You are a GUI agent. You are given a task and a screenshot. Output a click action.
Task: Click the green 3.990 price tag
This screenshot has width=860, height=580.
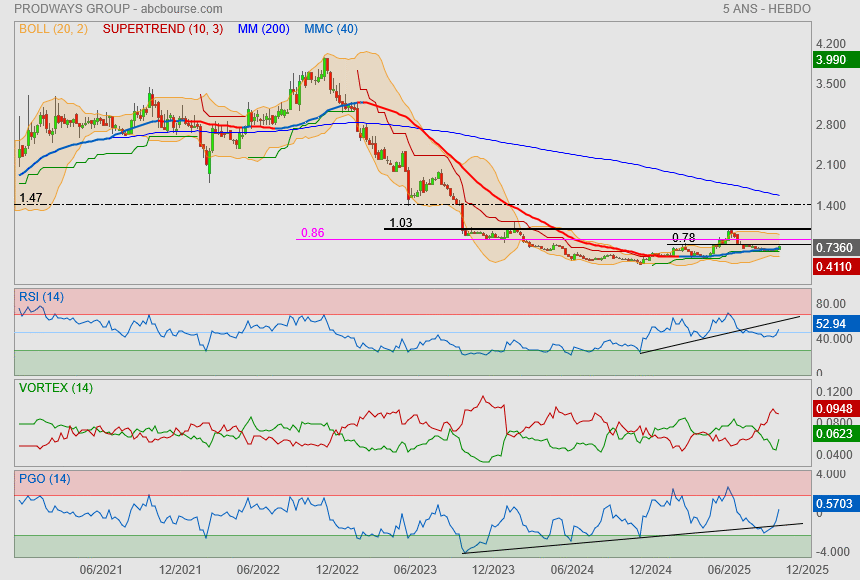(x=831, y=60)
